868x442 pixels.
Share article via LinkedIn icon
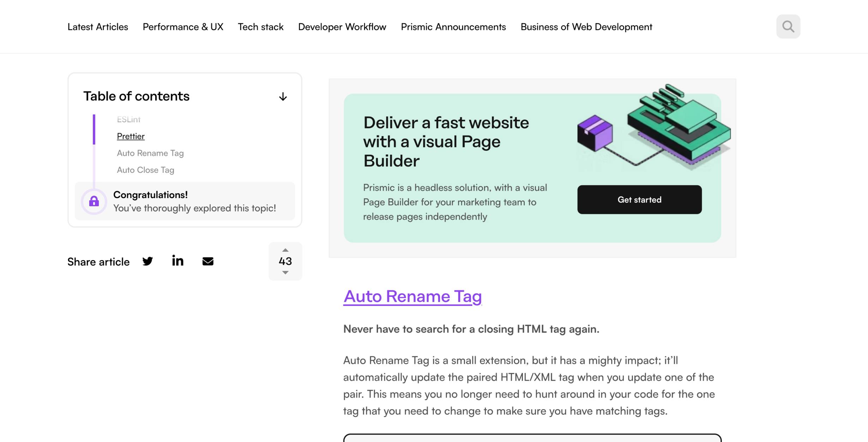pyautogui.click(x=177, y=260)
